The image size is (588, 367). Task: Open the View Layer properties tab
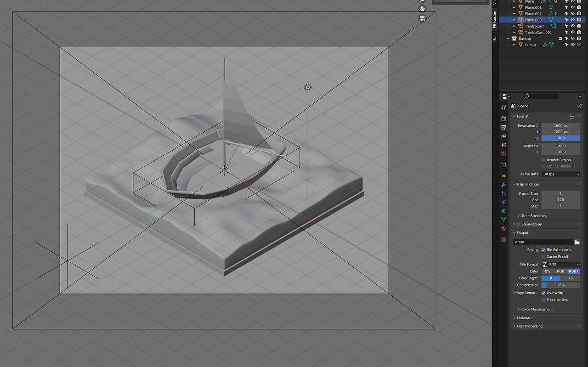point(503,136)
